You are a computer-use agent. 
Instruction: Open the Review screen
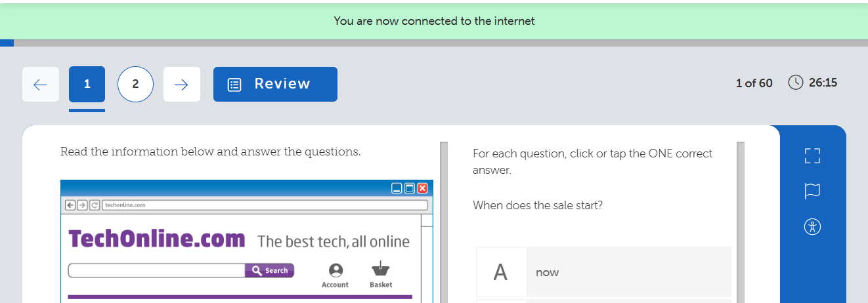275,85
